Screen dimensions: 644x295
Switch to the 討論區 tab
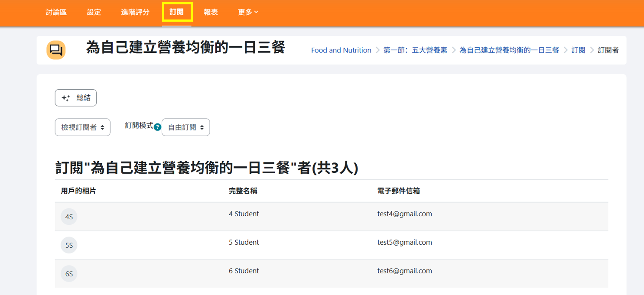[56, 12]
